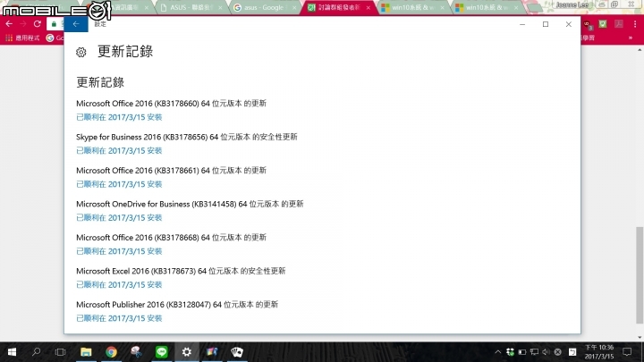The image size is (644, 362).
Task: Open taskbar search magnifier
Action: (x=36, y=352)
